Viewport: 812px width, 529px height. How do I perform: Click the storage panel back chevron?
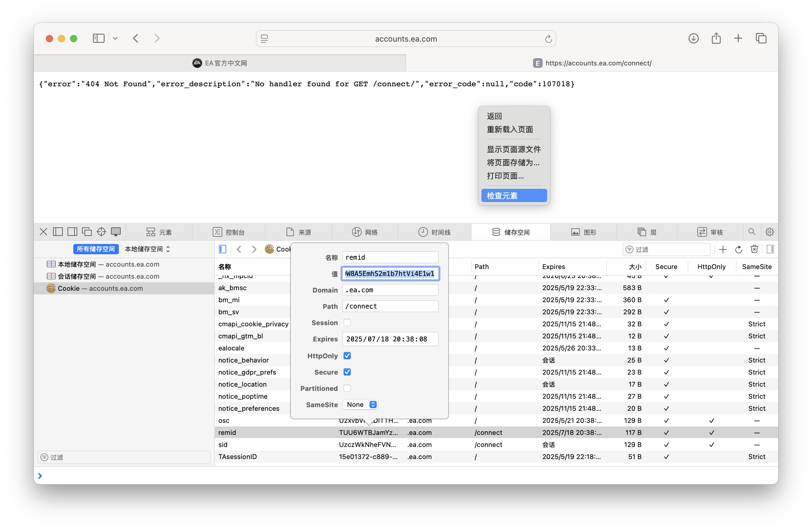[x=239, y=249]
